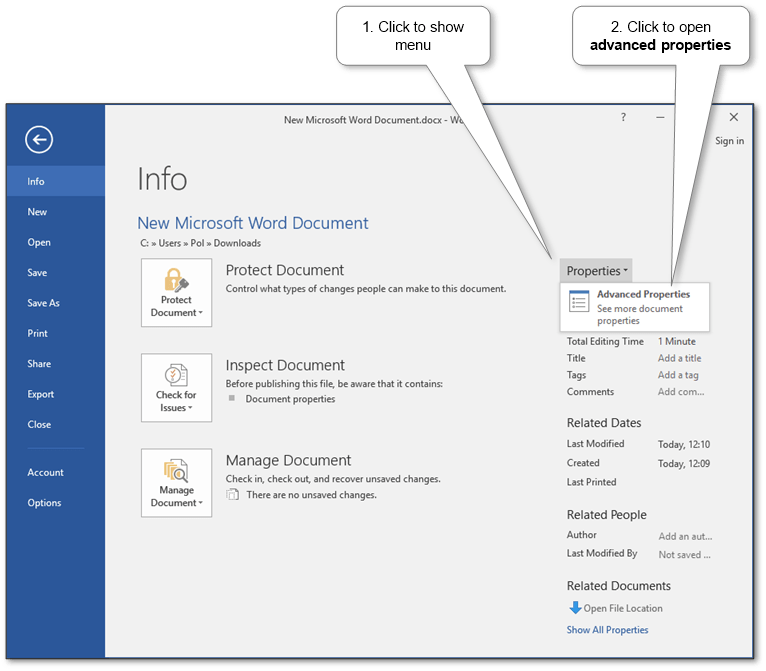
Task: Go to the Export section
Action: (x=40, y=394)
